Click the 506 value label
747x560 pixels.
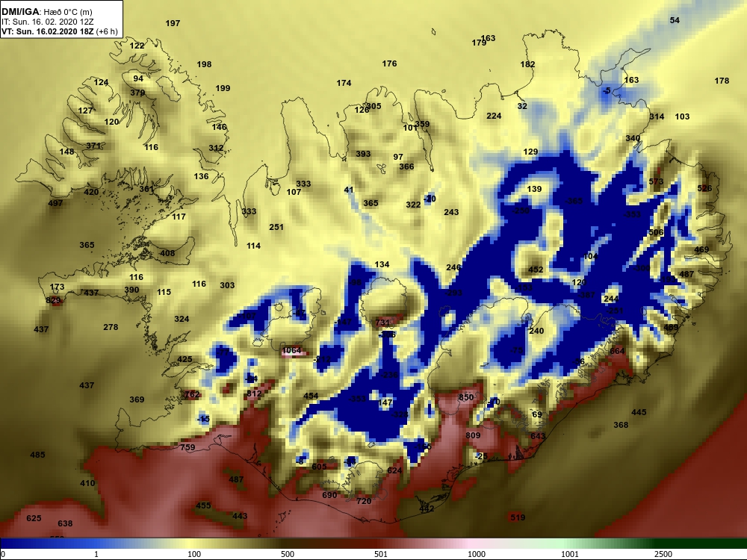tap(656, 232)
